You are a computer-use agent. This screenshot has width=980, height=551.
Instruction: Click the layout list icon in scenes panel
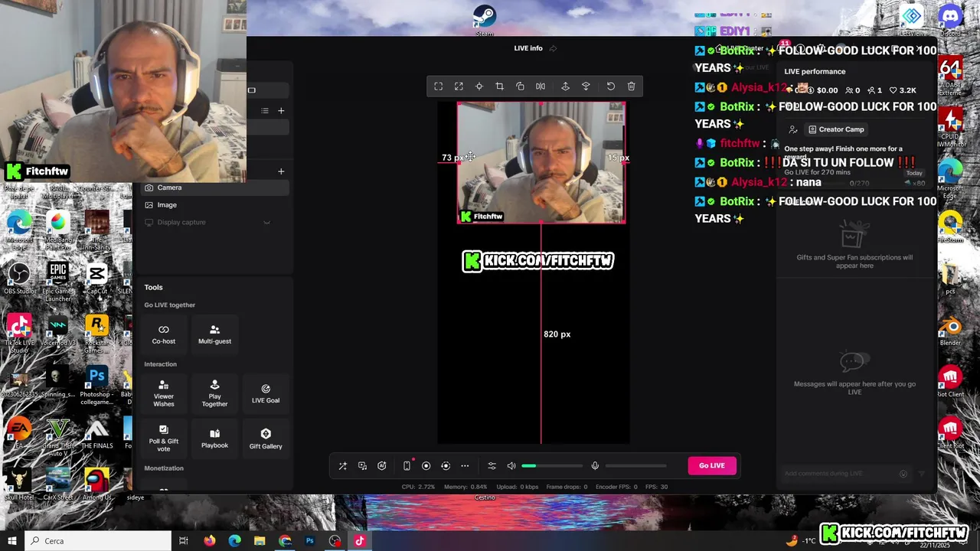(265, 110)
